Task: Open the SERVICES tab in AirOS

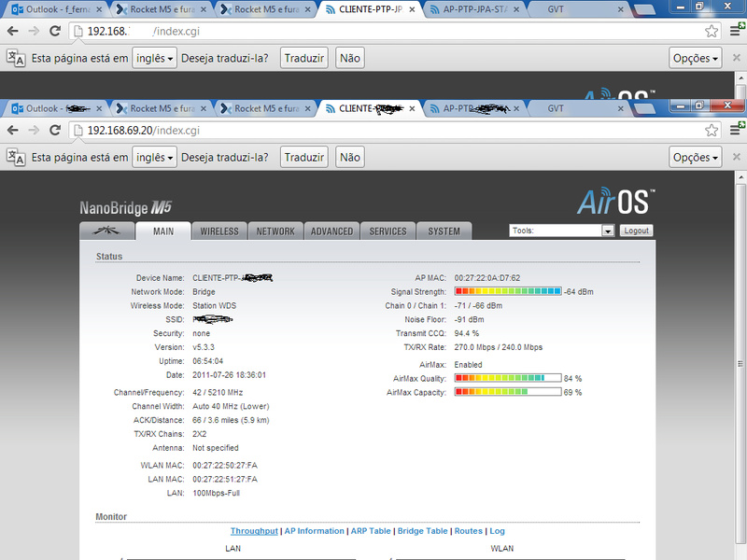Action: click(x=388, y=231)
